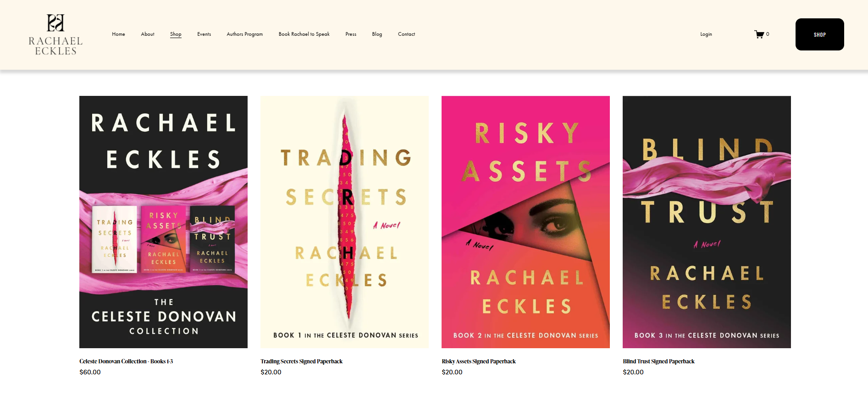This screenshot has height=395, width=868.
Task: Click Trading Secrets Signed Paperback title
Action: 301,362
